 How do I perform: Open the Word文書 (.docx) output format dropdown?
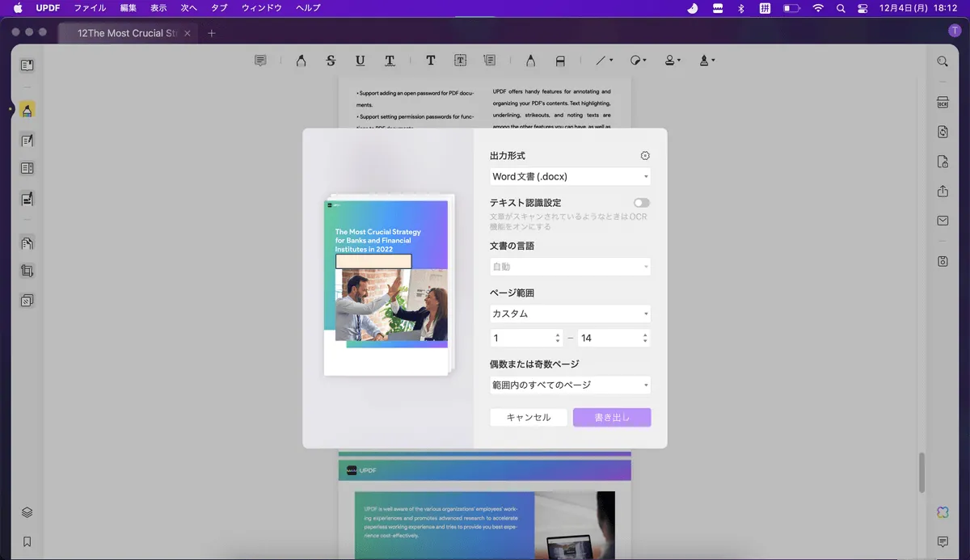570,177
